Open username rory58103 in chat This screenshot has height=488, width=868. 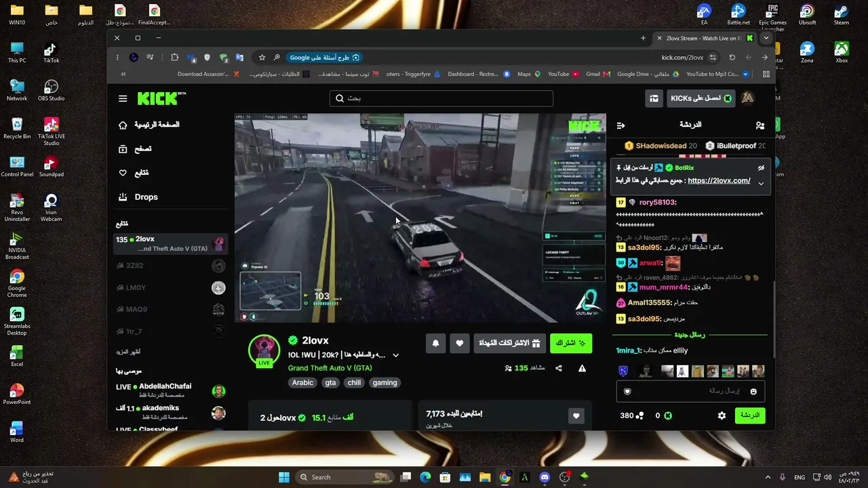[658, 203]
